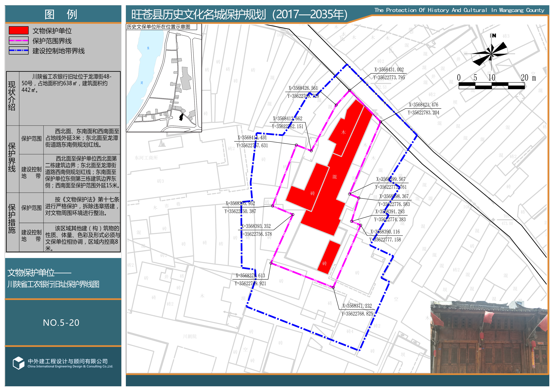Image resolution: width=554 pixels, height=392 pixels.
Task: Click the 东河工商所 label on the map
Action: (x=146, y=158)
